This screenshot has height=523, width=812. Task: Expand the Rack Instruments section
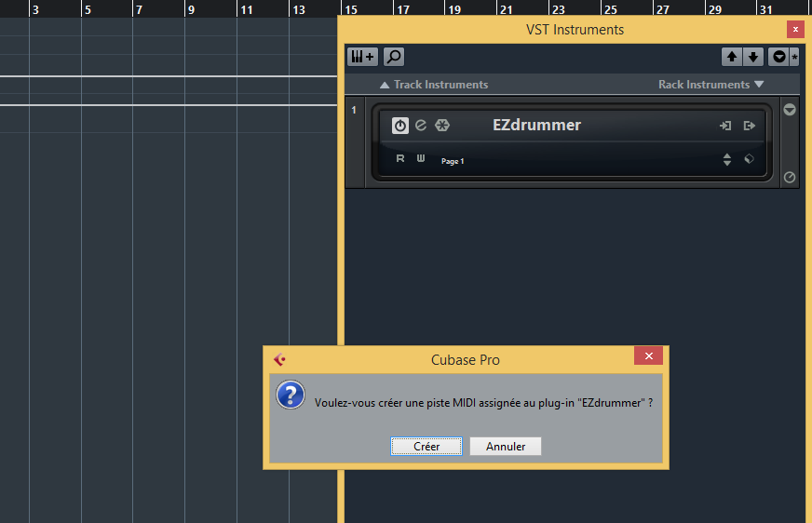click(x=711, y=85)
